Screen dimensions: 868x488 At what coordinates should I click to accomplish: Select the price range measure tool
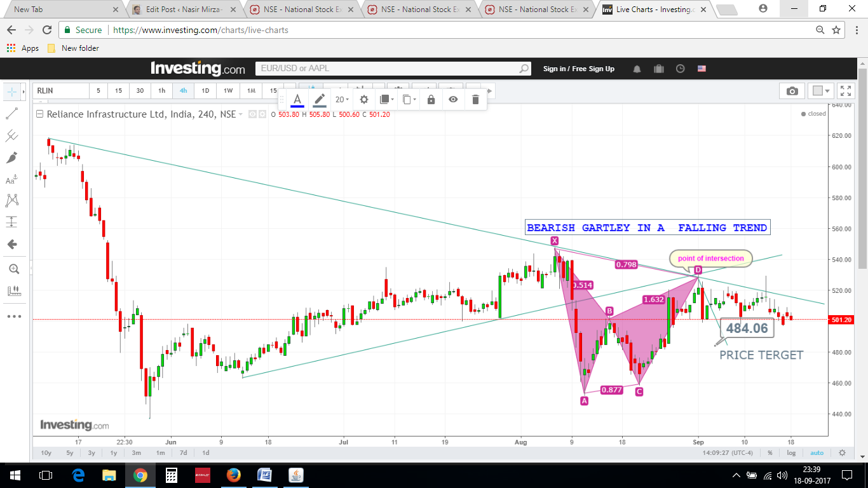click(12, 222)
